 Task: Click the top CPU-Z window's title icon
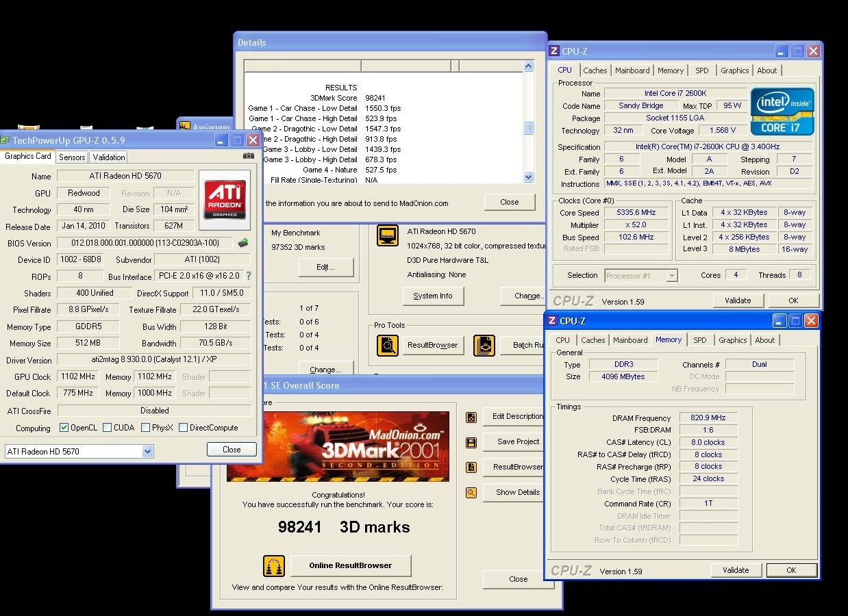pos(555,51)
